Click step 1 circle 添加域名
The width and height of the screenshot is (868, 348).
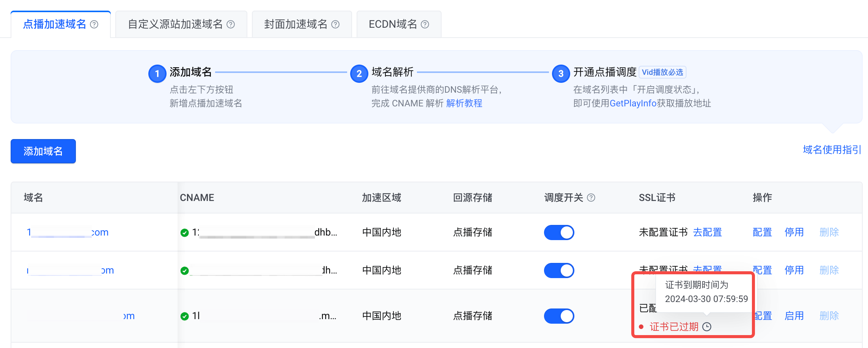157,74
